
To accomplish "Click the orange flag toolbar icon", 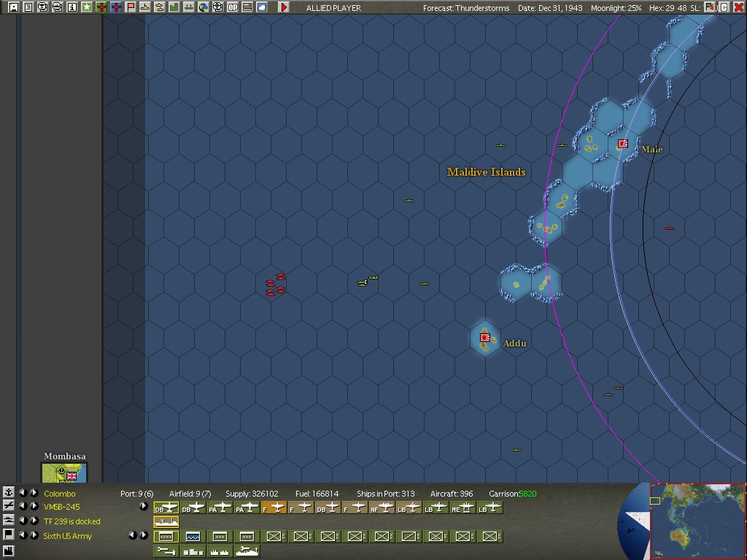I will [131, 7].
